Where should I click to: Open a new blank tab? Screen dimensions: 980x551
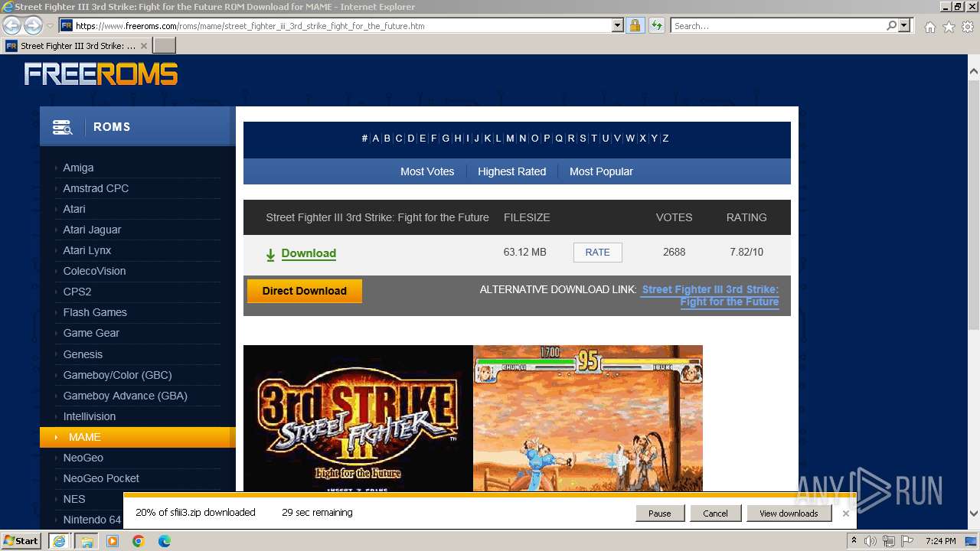point(165,46)
